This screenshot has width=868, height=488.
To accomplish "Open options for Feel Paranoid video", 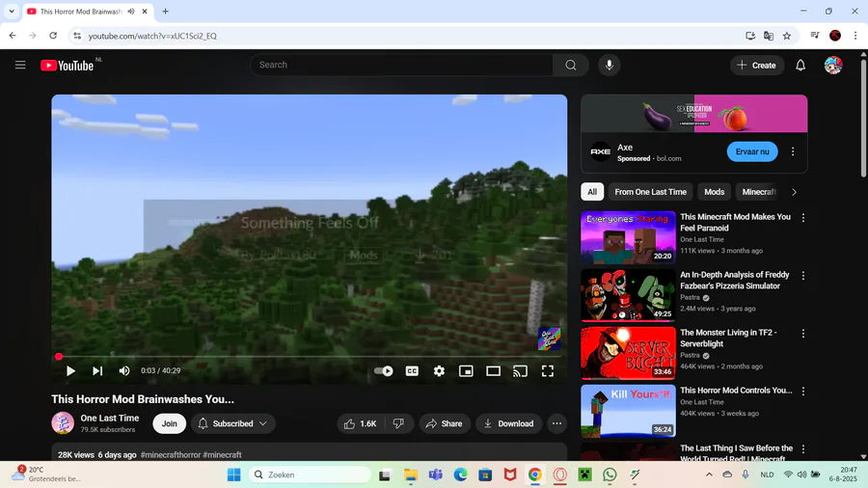I will (x=803, y=218).
